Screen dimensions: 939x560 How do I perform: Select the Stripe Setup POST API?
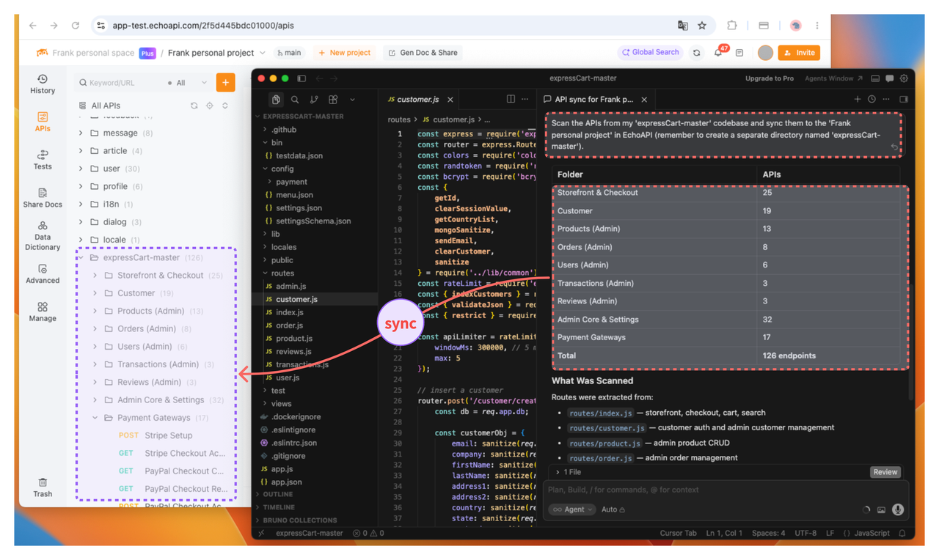pyautogui.click(x=168, y=435)
